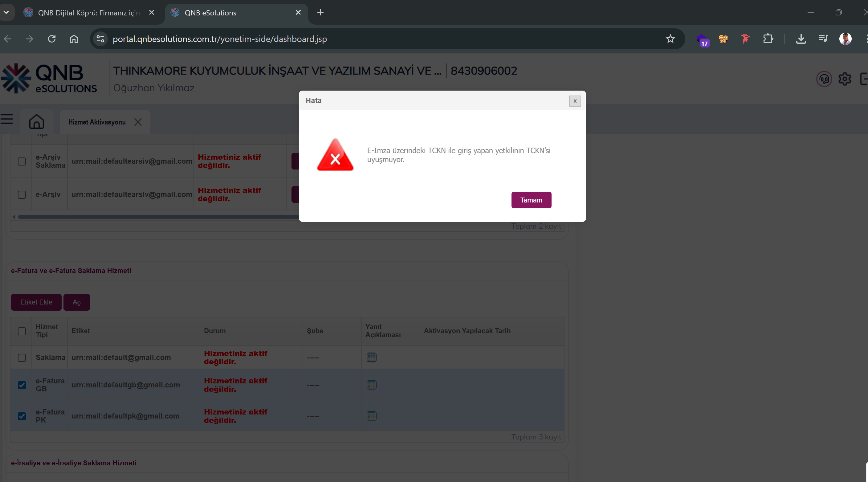Click the horizontal scrollbar of e-Arşiv table

click(158, 217)
